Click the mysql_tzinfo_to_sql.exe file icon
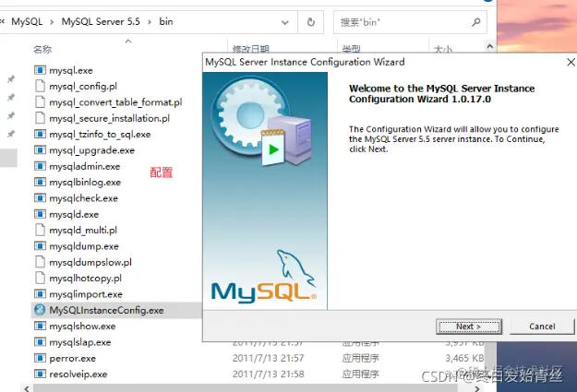Image resolution: width=577 pixels, height=392 pixels. [x=40, y=134]
